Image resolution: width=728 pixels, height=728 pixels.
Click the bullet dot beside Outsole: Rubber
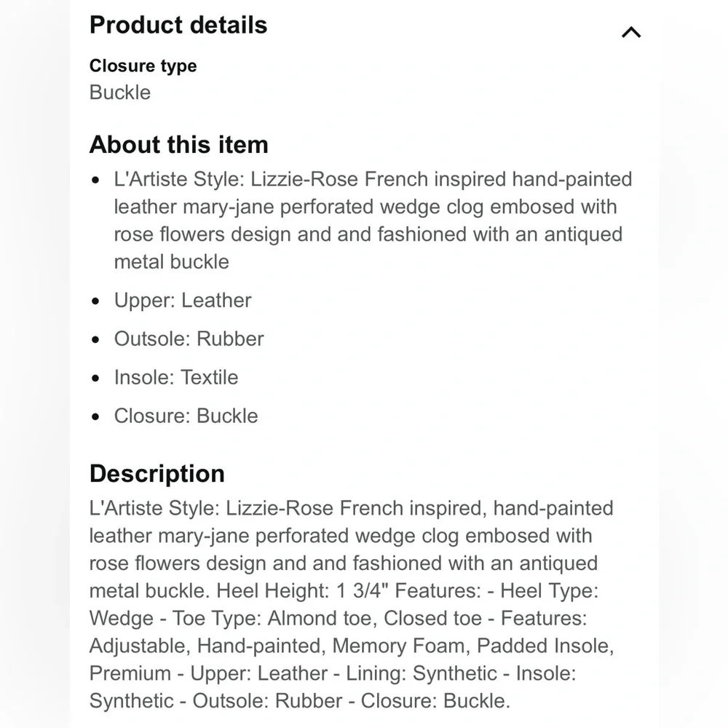click(96, 339)
